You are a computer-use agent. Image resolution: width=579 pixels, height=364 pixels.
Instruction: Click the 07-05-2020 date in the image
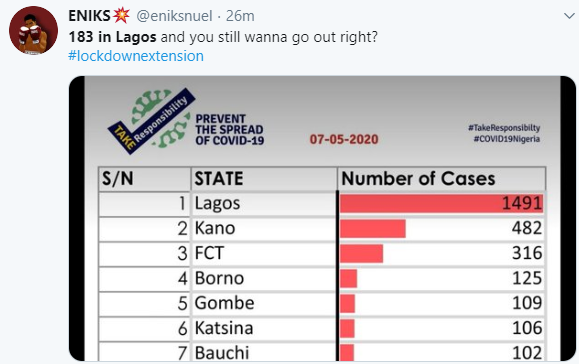pyautogui.click(x=344, y=139)
